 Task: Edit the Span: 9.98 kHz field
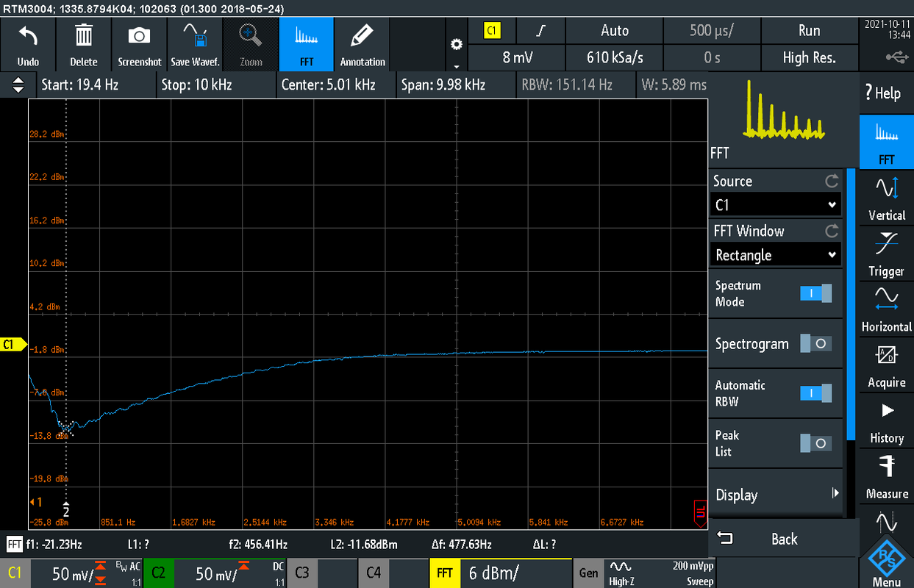pos(455,85)
